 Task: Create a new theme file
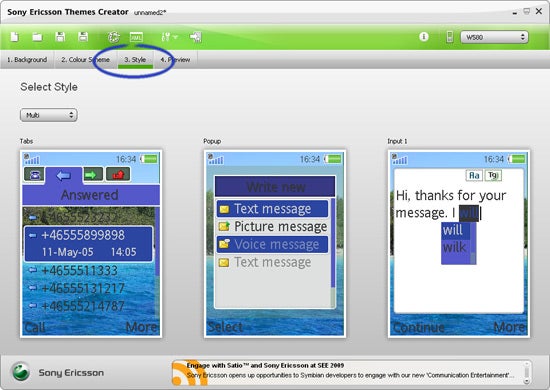coord(15,37)
